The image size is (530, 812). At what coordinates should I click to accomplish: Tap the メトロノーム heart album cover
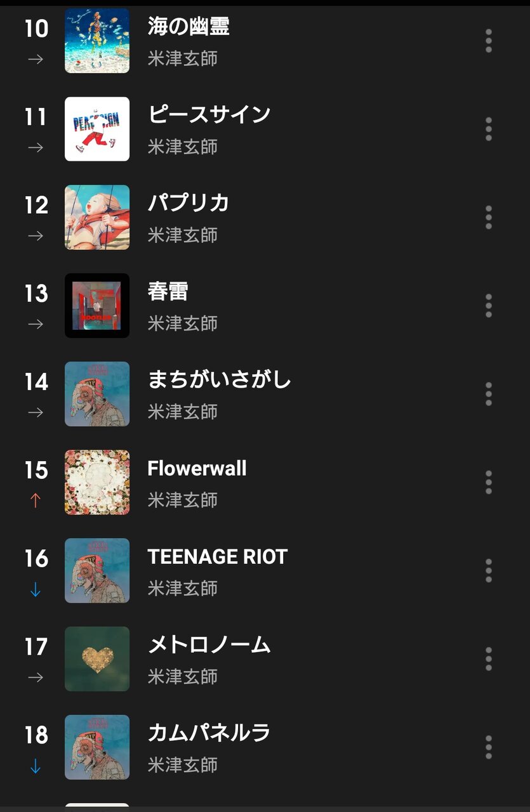(97, 658)
